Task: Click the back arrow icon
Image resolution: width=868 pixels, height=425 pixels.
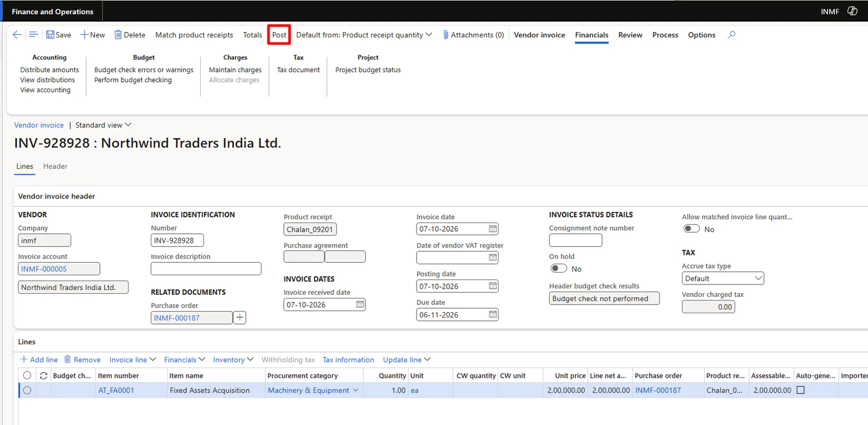Action: point(17,35)
